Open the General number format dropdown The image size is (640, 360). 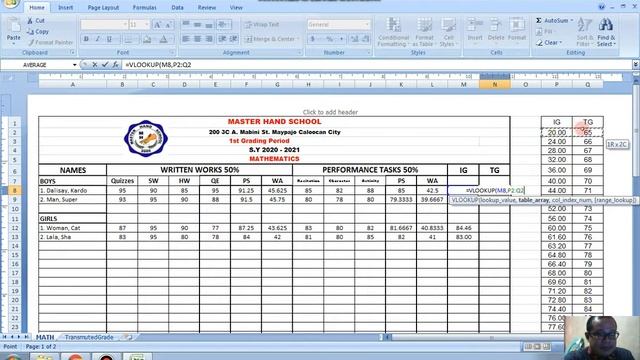pos(367,25)
